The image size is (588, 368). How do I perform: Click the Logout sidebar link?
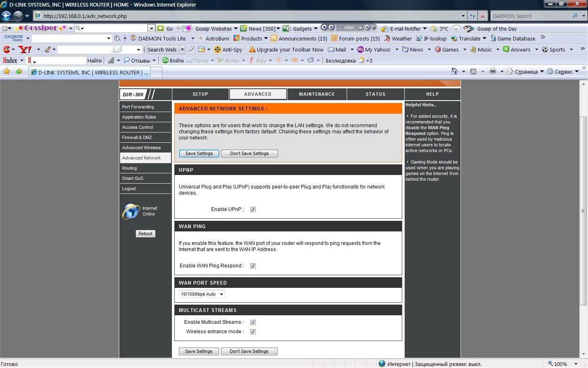(145, 188)
